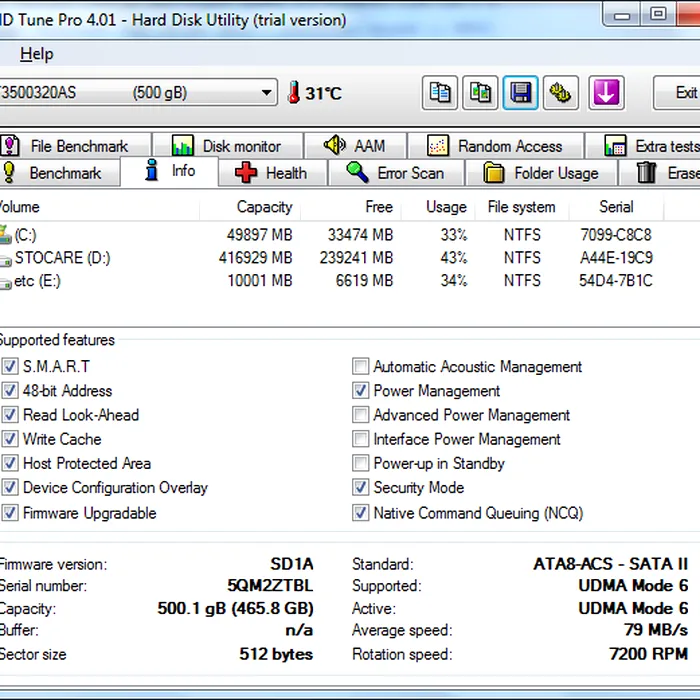Toggle the Power-up in Standby checkbox
Screen dimensions: 700x700
coord(360,463)
